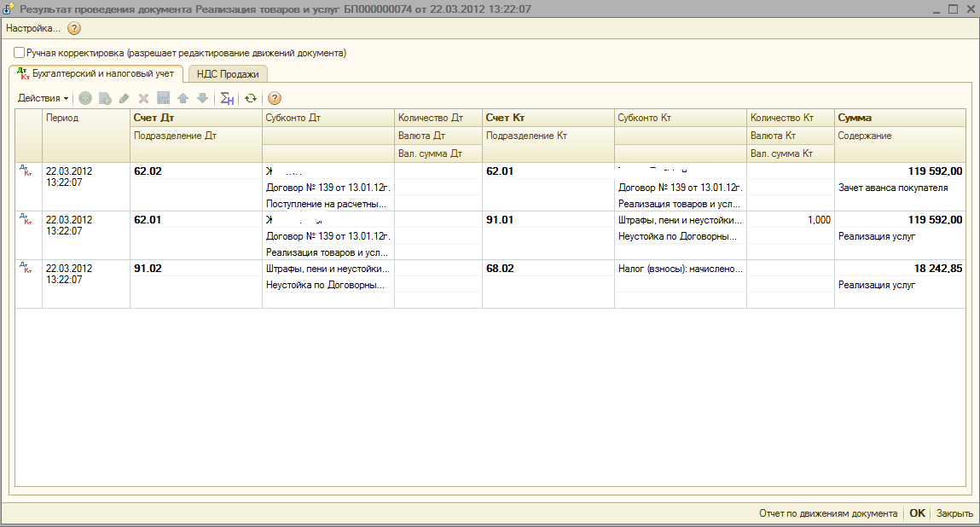Open the Настройка... menu
The width and height of the screenshot is (980, 527).
[33, 28]
